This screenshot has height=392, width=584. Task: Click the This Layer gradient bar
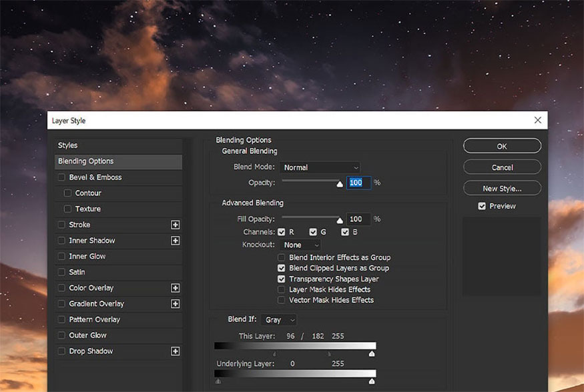(x=295, y=346)
